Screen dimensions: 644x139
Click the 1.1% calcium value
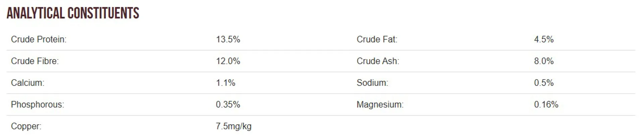(x=226, y=83)
